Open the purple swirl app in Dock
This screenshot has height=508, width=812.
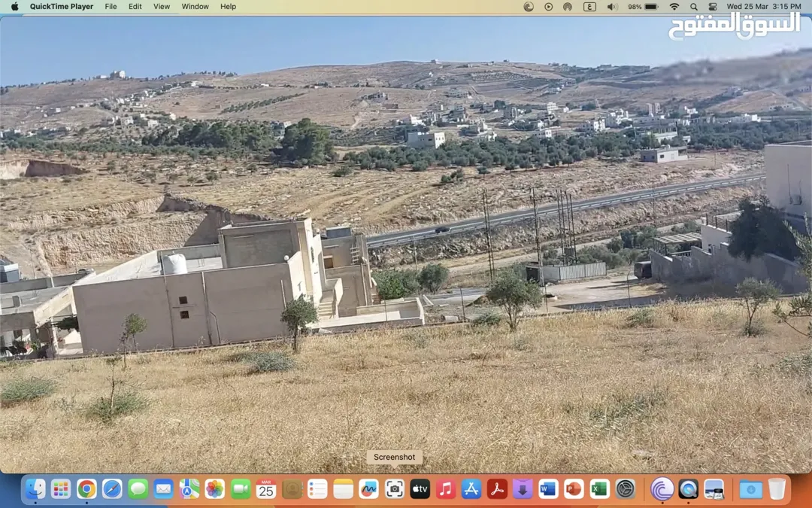coord(662,489)
